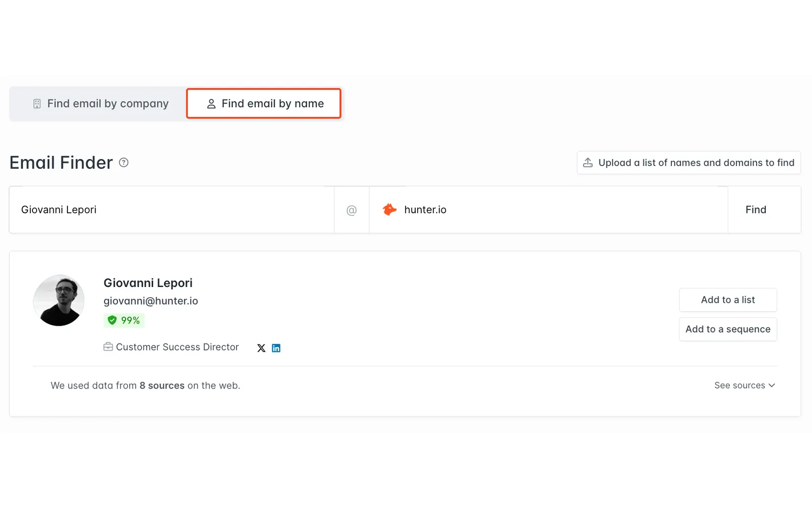Click the upload icon beside list upload
This screenshot has width=812, height=508.
(588, 163)
